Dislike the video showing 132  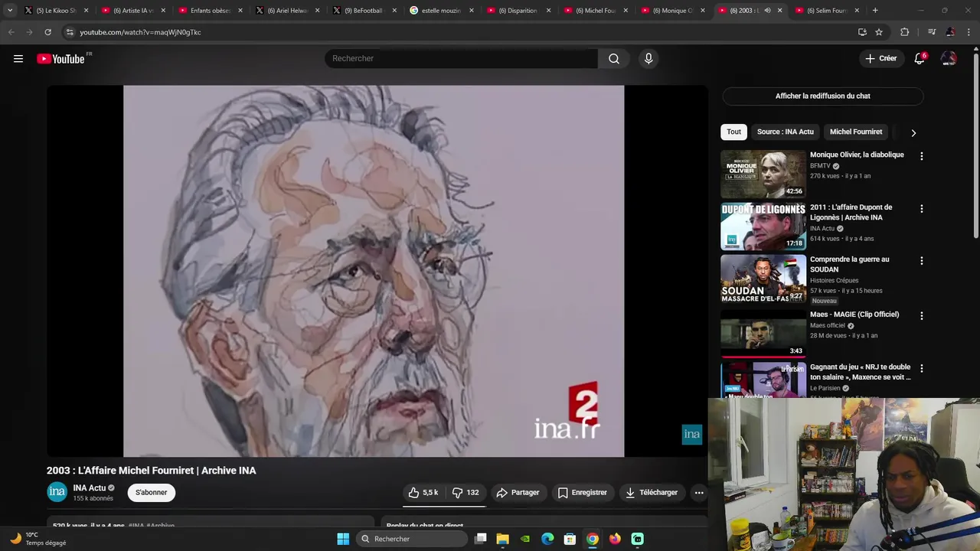click(465, 493)
